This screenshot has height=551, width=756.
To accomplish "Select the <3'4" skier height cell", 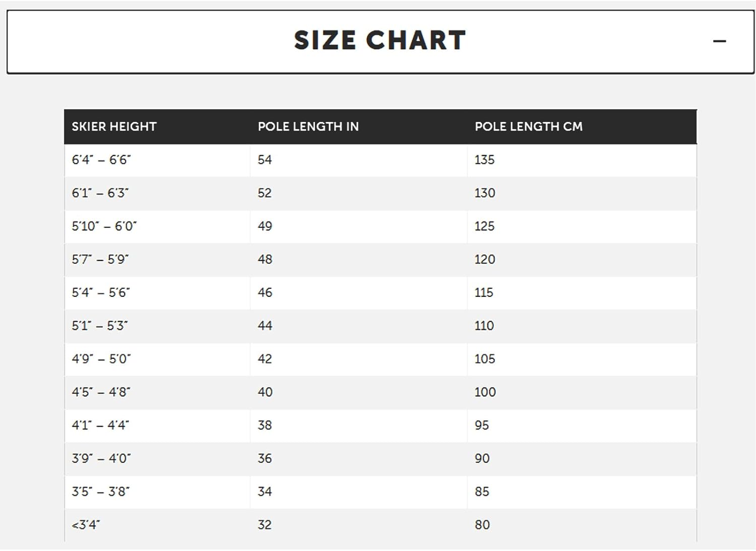I will point(86,525).
